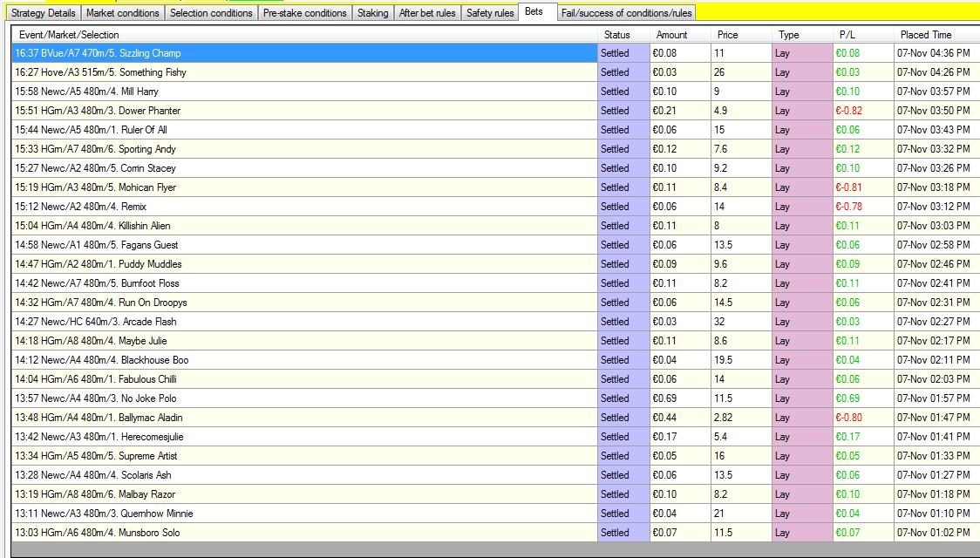The height and width of the screenshot is (558, 980).
Task: Click the 14:42 Newc/A7 event row
Action: [496, 283]
